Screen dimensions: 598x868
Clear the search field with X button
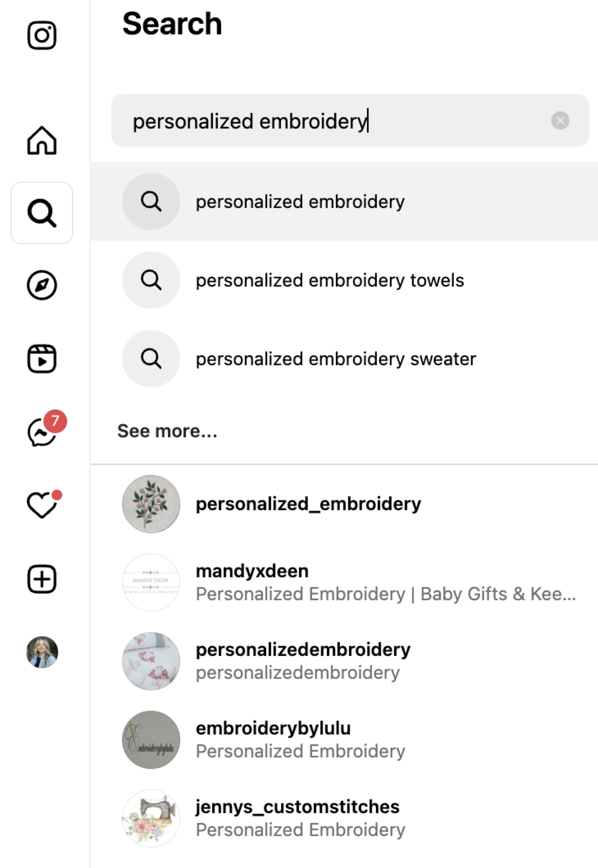(560, 120)
